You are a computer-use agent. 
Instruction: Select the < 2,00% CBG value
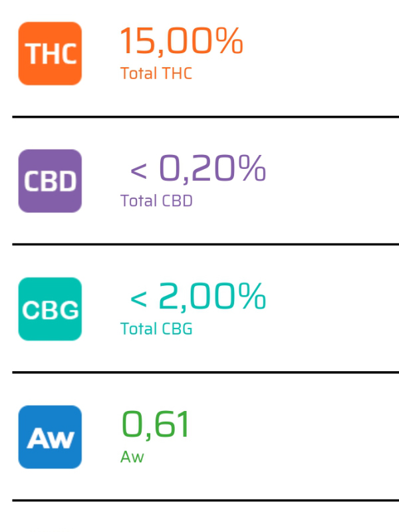(198, 296)
